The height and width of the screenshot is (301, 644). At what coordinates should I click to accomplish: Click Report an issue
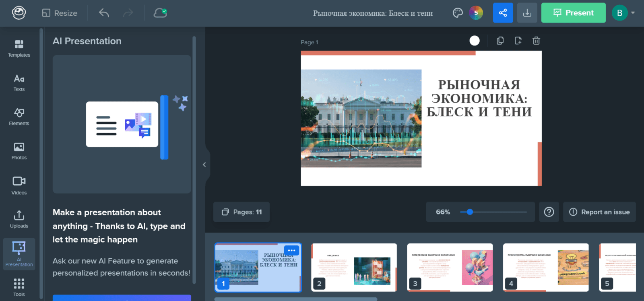coord(599,212)
